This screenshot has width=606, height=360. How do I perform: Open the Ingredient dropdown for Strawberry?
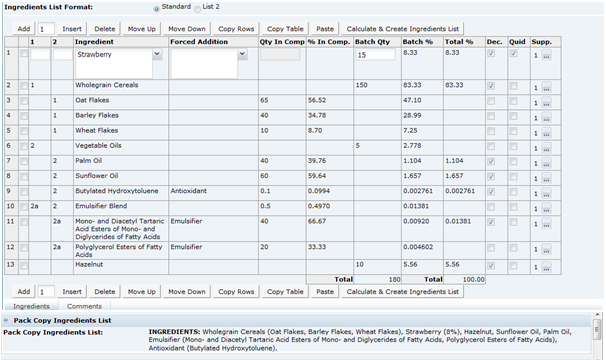(157, 54)
